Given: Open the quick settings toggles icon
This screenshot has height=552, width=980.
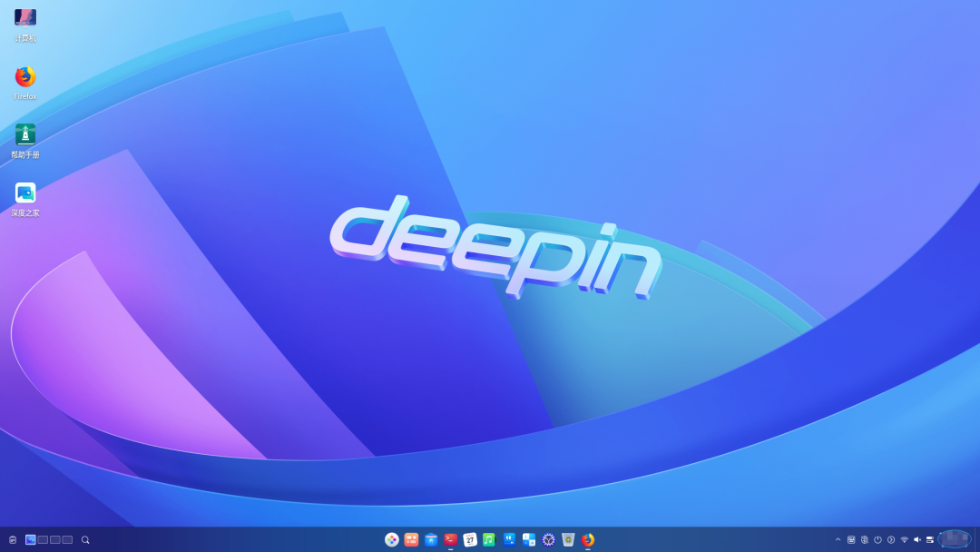Looking at the screenshot, I should coord(930,539).
